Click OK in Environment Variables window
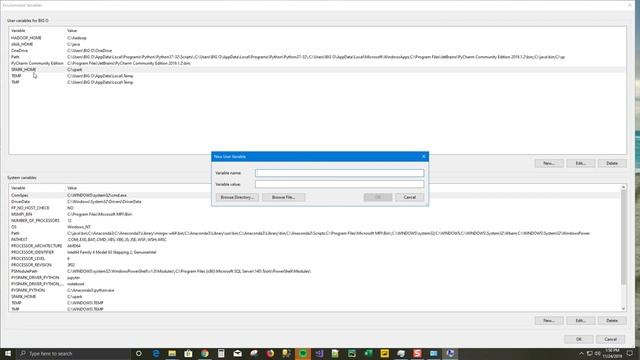Image resolution: width=640 pixels, height=360 pixels. 579,339
